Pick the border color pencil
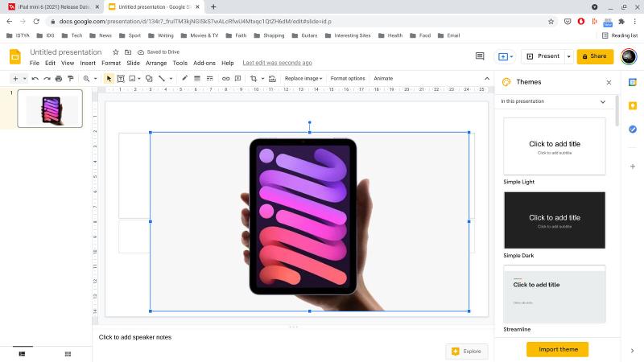 pos(185,78)
